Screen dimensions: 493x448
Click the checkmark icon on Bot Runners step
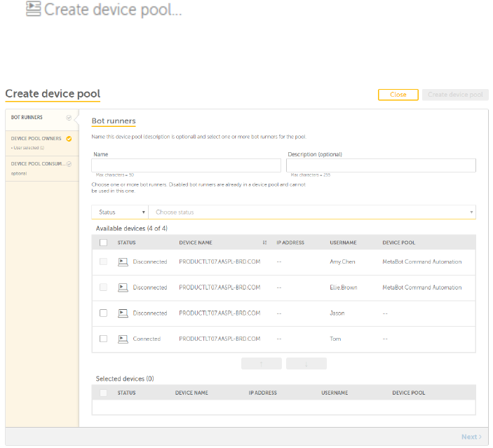69,118
